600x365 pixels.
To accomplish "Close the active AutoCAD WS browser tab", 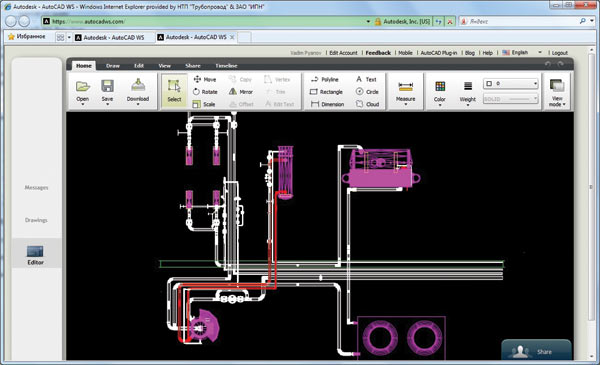I will pos(232,37).
